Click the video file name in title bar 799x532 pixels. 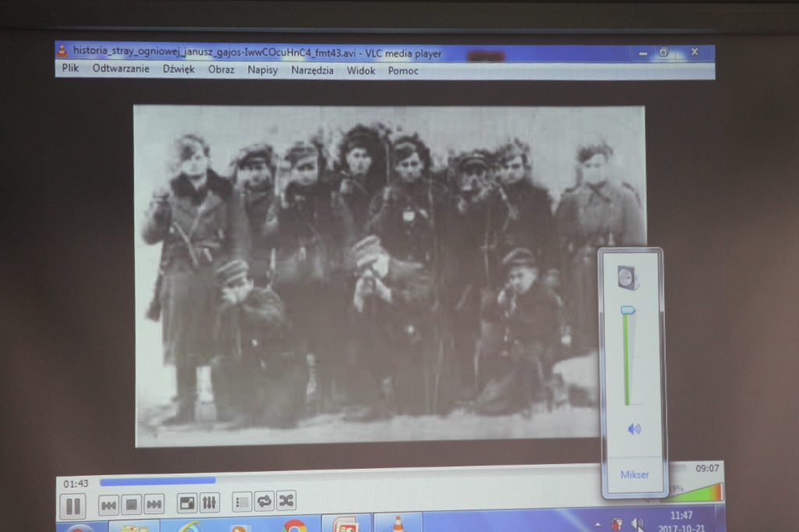click(215, 52)
